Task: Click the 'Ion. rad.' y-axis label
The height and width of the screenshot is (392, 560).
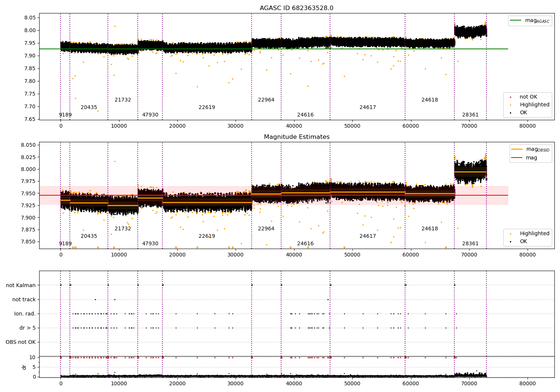Action: (25, 314)
